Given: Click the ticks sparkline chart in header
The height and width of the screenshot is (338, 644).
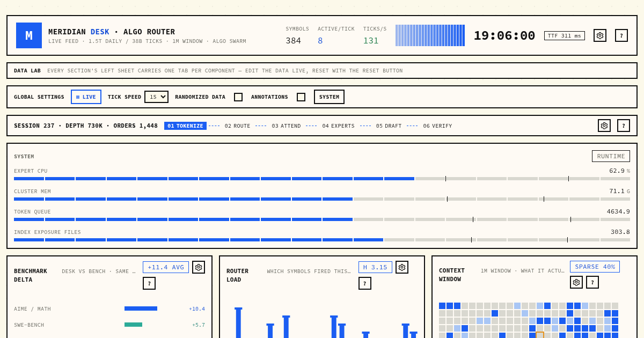Looking at the screenshot, I should [430, 35].
